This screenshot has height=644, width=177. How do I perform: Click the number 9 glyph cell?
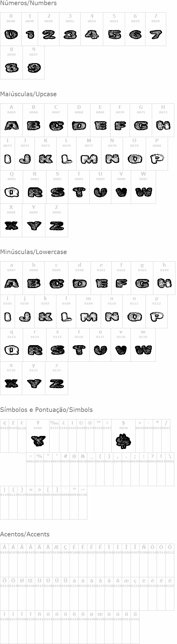point(34,63)
